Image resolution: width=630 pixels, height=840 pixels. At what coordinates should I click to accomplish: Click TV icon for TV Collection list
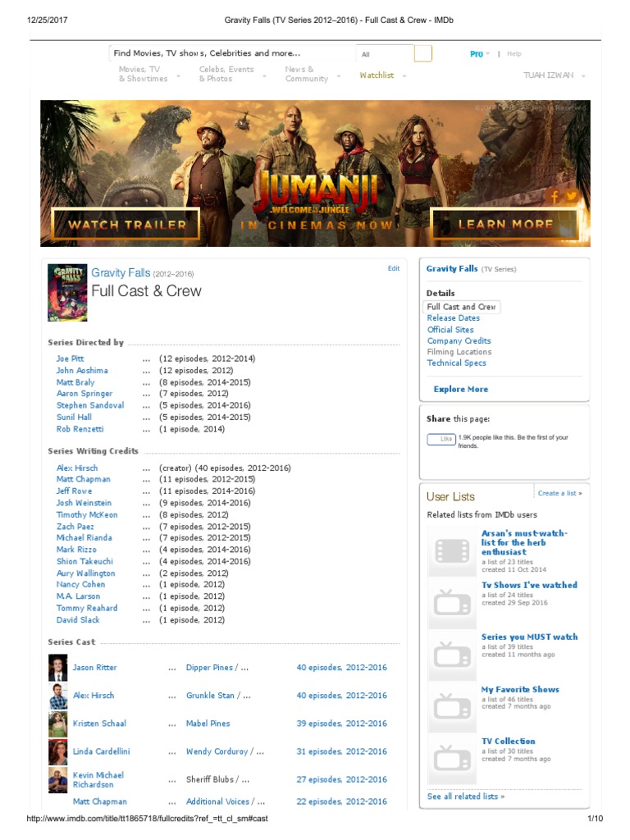(452, 759)
